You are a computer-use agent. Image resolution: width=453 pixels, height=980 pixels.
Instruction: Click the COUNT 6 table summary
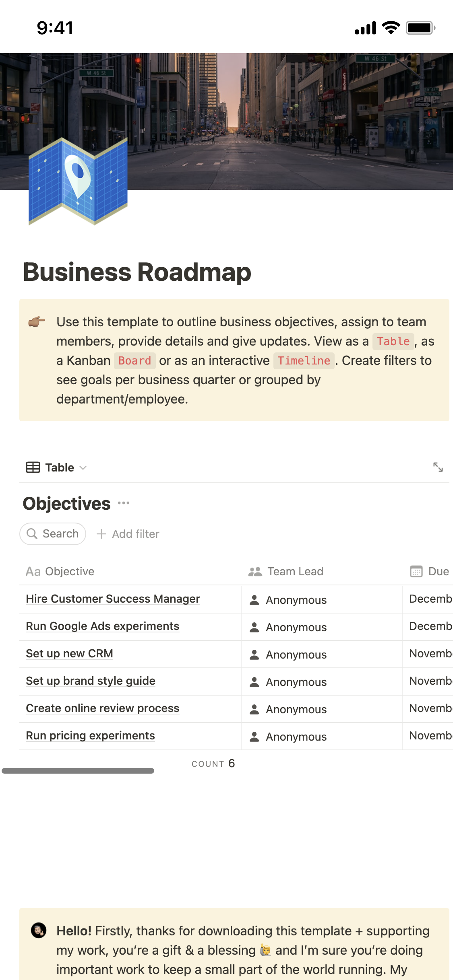pos(213,764)
